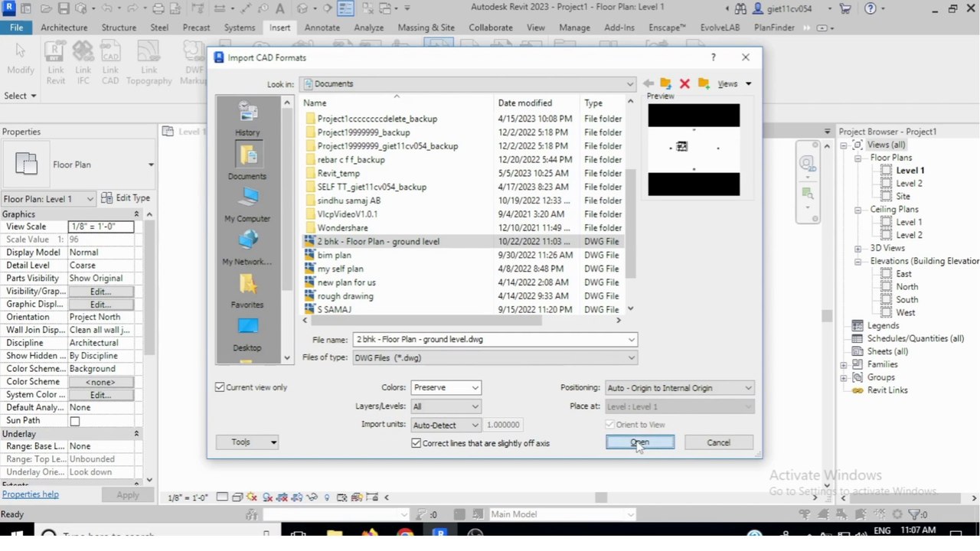Switch to the Massing & Site ribbon tab
The image size is (980, 551).
click(x=426, y=27)
